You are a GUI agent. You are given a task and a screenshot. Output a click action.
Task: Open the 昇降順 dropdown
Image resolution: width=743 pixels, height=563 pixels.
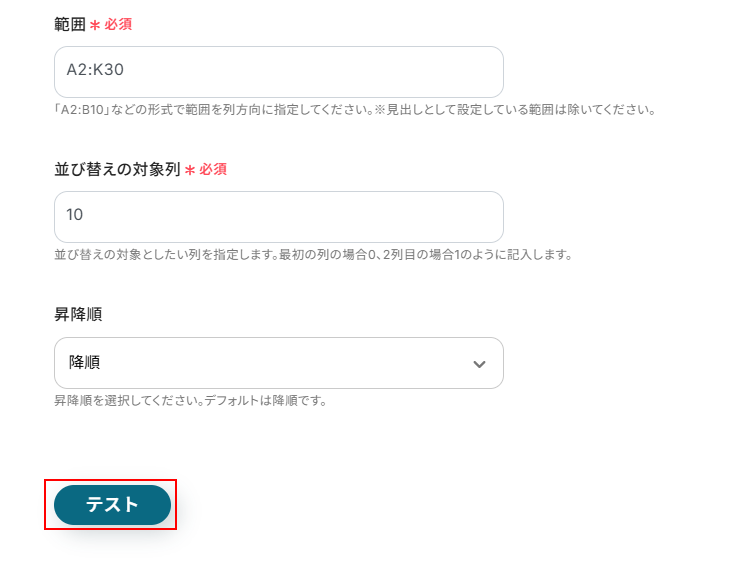[x=278, y=363]
